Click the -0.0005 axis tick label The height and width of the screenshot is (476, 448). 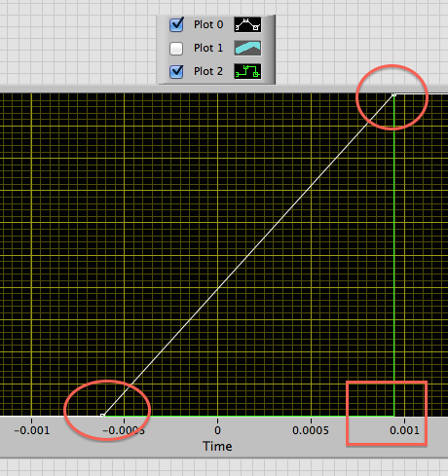(x=124, y=430)
